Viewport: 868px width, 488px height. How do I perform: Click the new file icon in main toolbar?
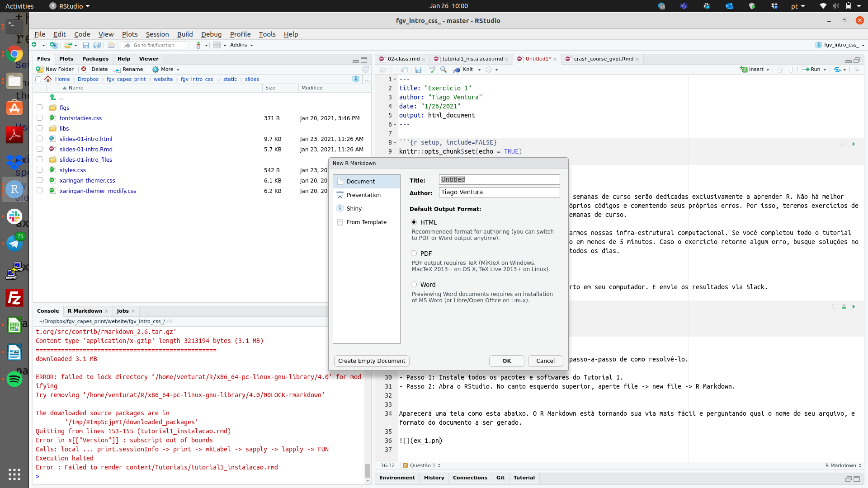click(34, 45)
